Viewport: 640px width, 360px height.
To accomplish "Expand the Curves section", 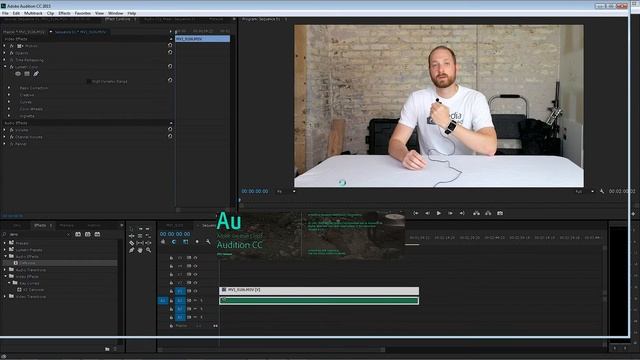I will (9, 102).
